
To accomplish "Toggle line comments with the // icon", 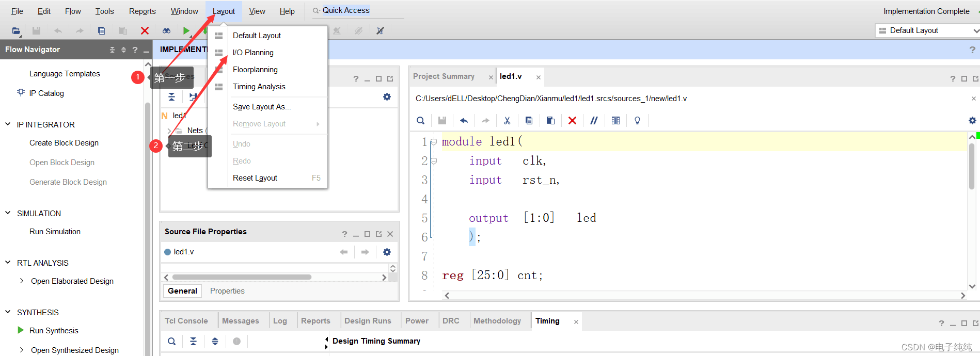I will (594, 121).
